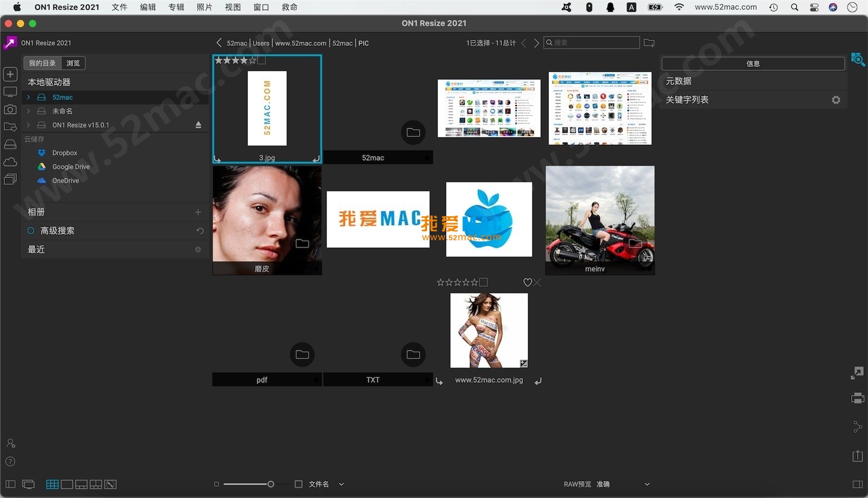This screenshot has width=868, height=498.
Task: Expand the ON1 Resize v15.0.1 drive tree
Action: click(x=28, y=125)
